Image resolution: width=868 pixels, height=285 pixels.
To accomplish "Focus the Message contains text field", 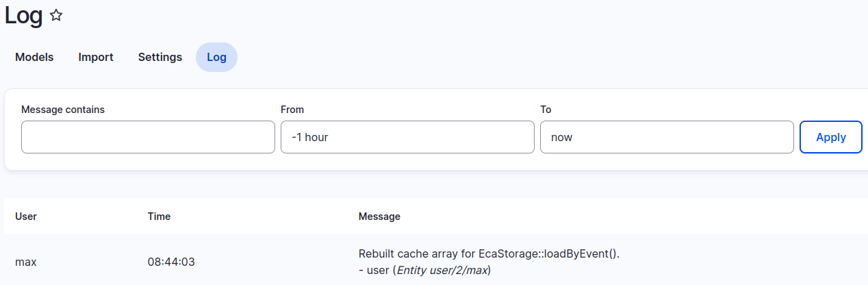I will tap(148, 137).
